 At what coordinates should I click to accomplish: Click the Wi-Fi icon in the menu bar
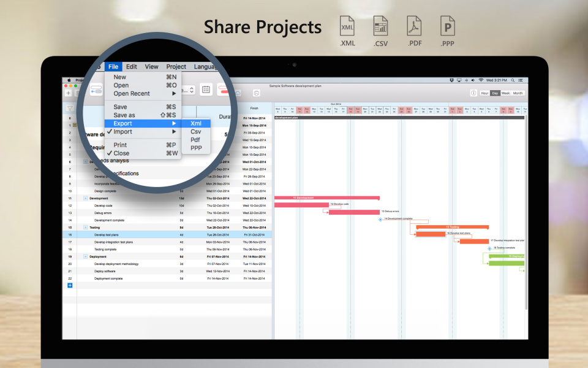(x=481, y=80)
